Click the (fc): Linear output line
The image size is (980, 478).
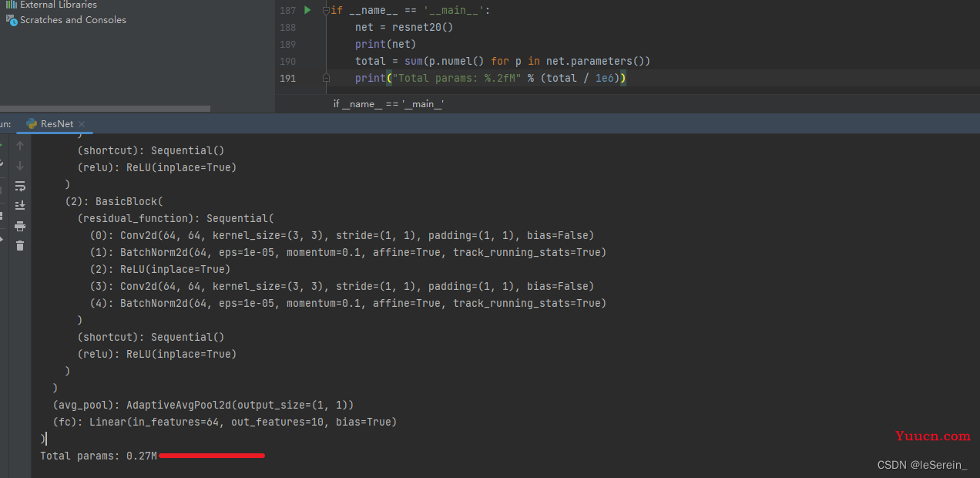[x=225, y=422]
